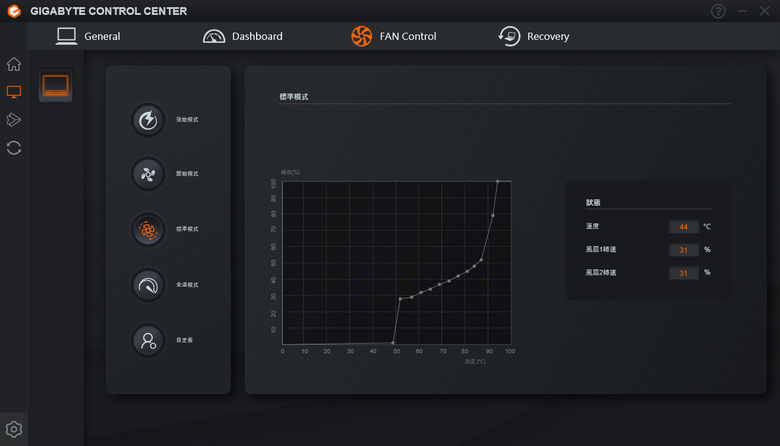
Task: Select the gauge full-speed fan mode
Action: click(148, 285)
